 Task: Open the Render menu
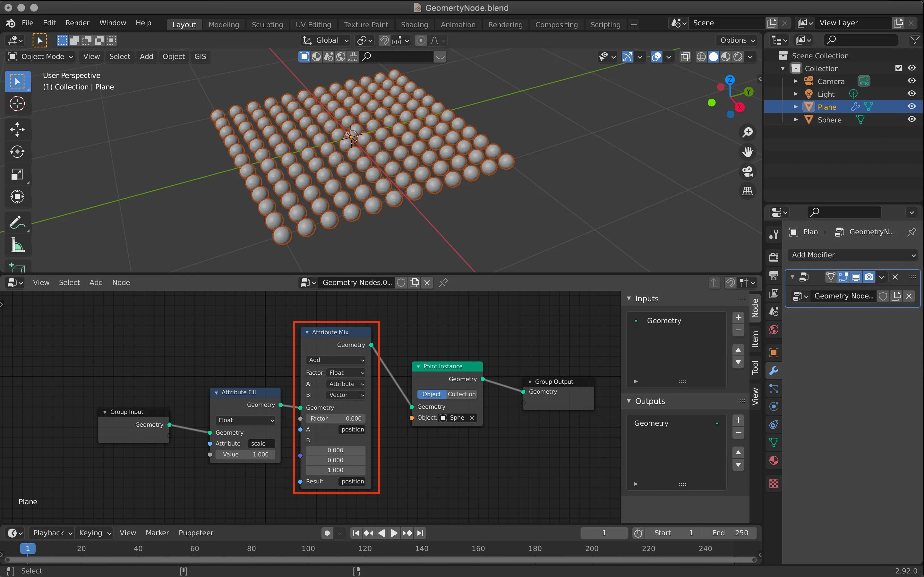tap(77, 23)
